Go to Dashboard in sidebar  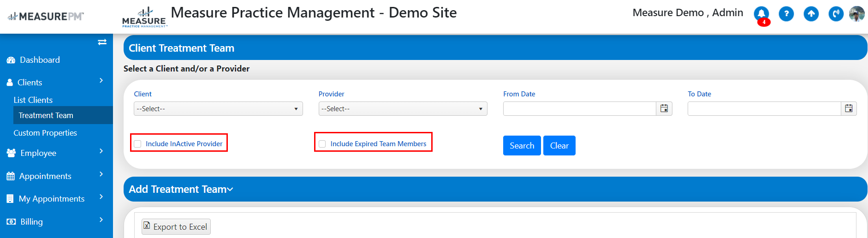40,60
